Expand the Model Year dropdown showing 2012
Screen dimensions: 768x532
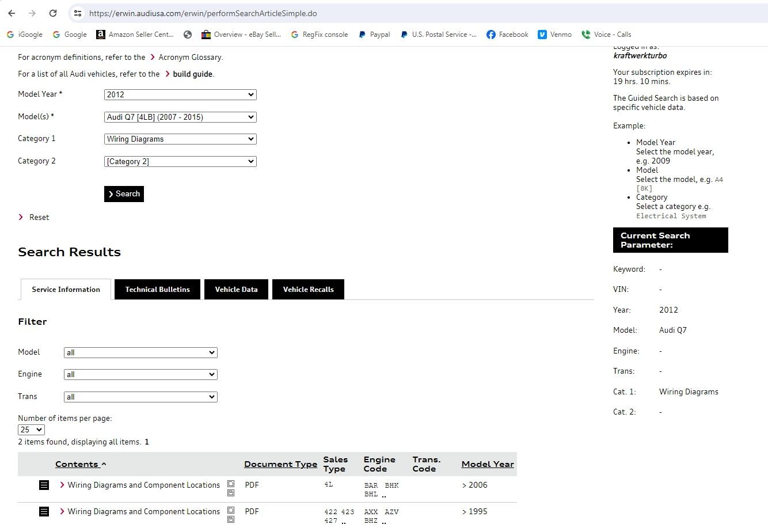180,95
